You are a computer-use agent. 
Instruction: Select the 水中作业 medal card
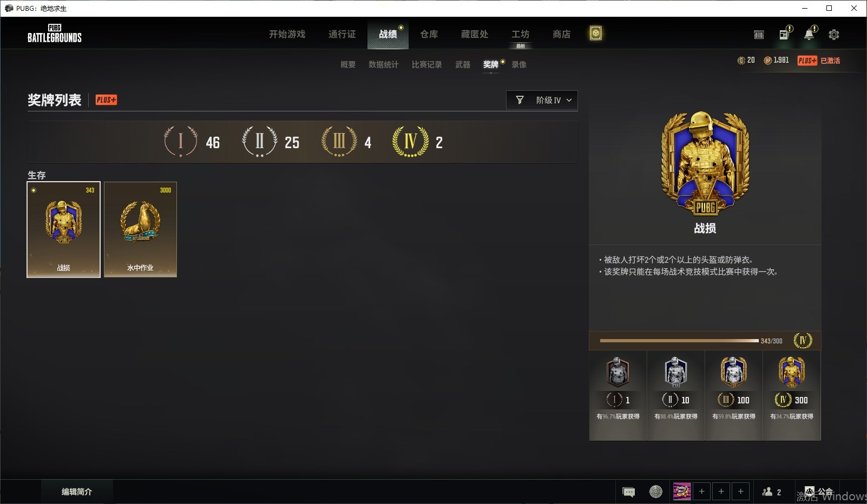coord(140,229)
